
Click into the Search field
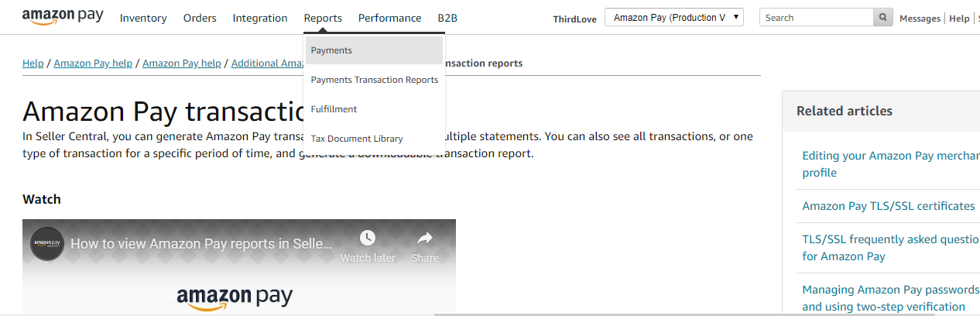click(816, 18)
